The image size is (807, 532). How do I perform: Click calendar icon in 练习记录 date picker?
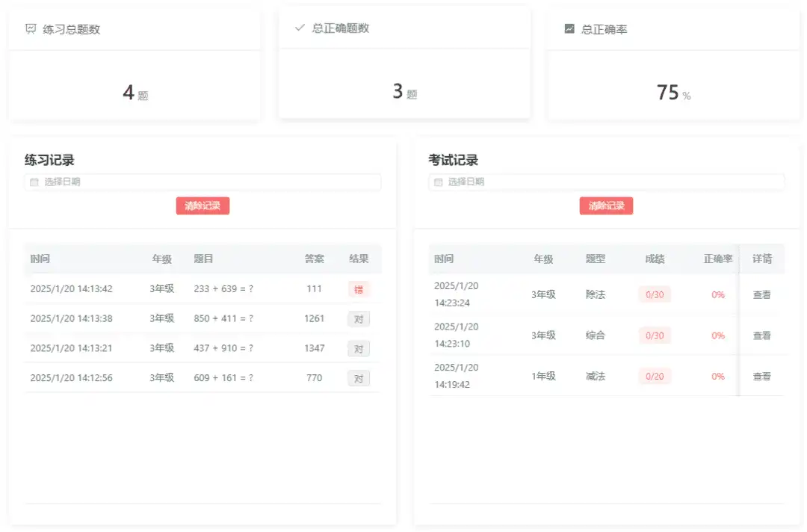[x=34, y=182]
